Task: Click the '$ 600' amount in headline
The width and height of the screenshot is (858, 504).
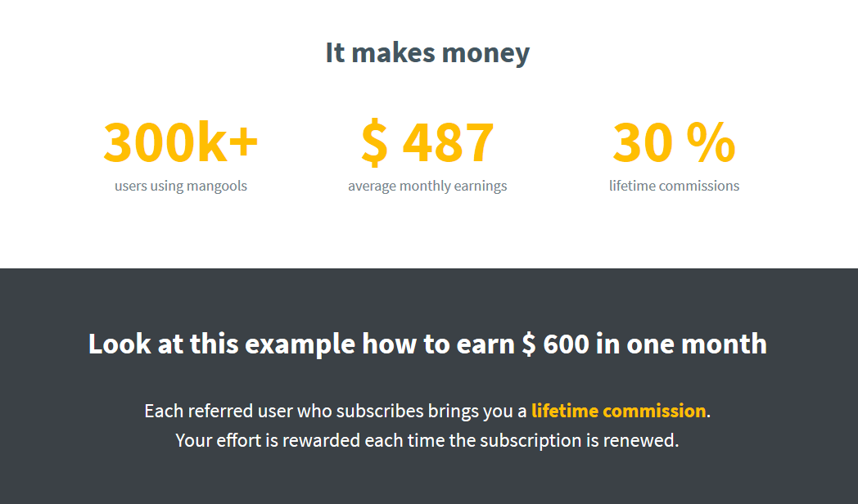Action: pos(555,344)
